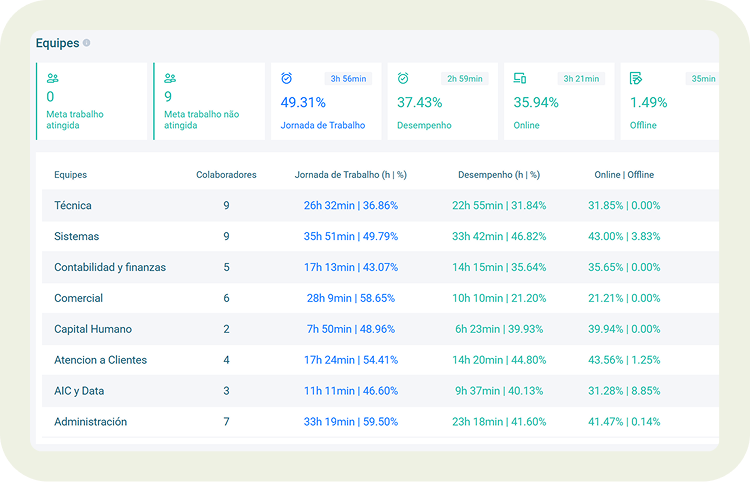Click the people icon on Meta trabalho atingida card
Image resolution: width=750 pixels, height=482 pixels.
point(52,78)
